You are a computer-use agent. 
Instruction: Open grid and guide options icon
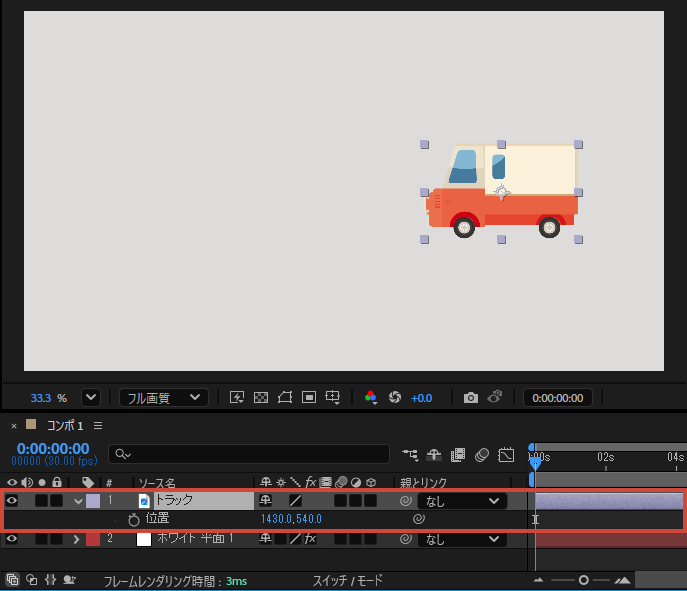coord(333,397)
